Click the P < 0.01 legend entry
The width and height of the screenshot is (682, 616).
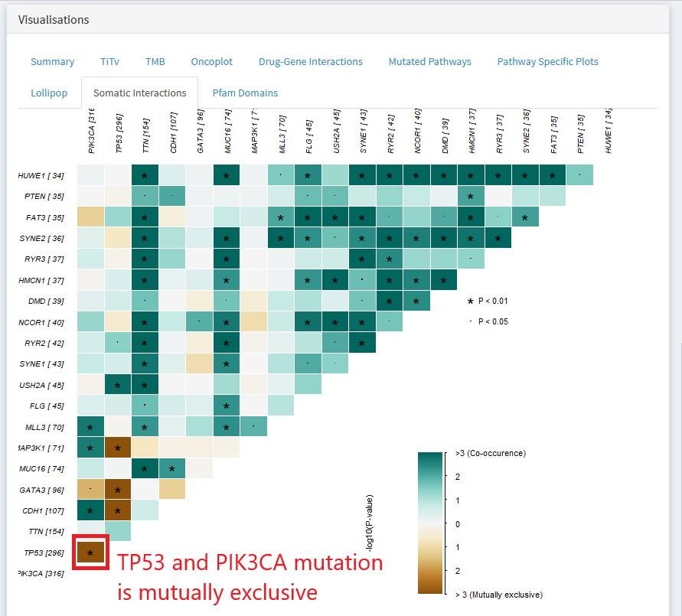pos(488,301)
